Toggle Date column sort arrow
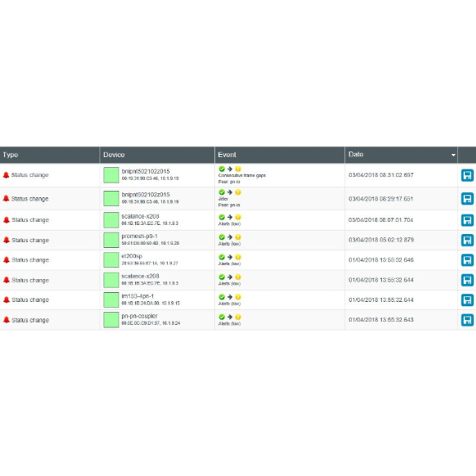This screenshot has height=476, width=476. click(453, 155)
